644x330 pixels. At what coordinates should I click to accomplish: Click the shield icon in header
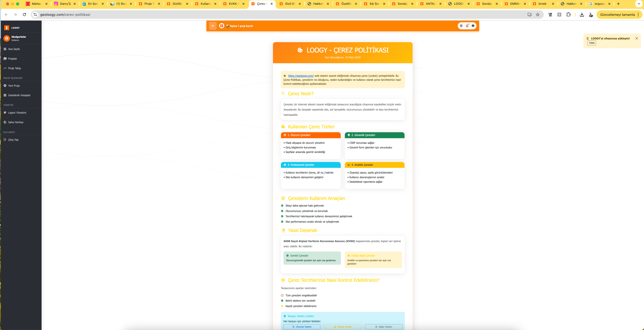click(x=461, y=26)
